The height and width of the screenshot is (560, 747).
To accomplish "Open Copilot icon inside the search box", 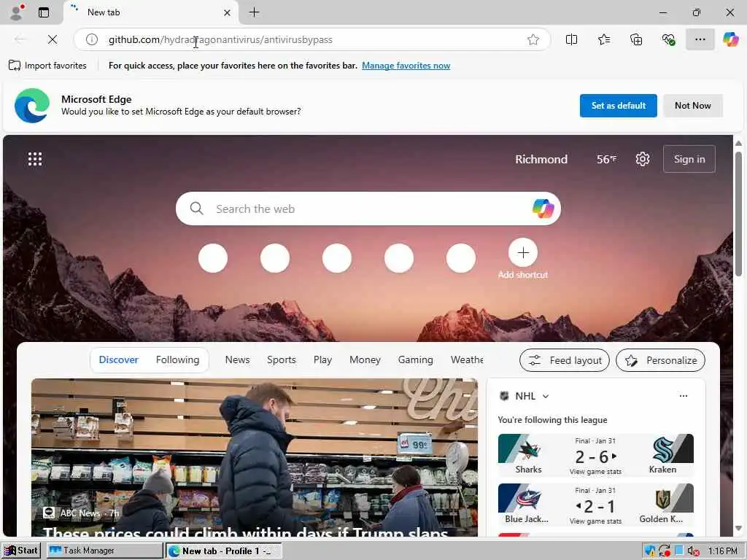I will (543, 209).
